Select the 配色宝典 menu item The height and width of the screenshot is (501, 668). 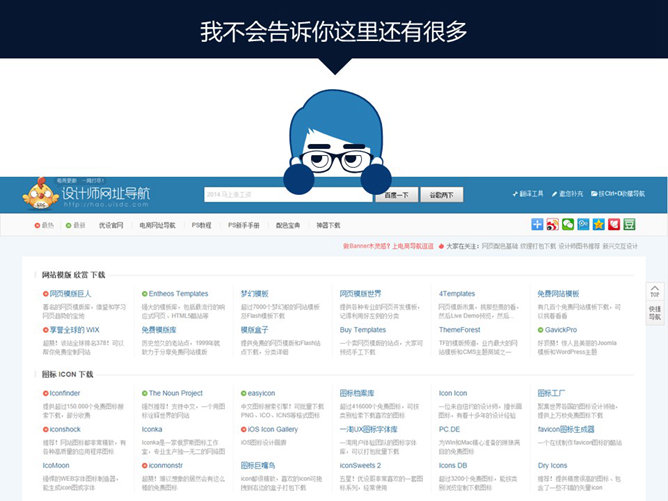[x=288, y=225]
